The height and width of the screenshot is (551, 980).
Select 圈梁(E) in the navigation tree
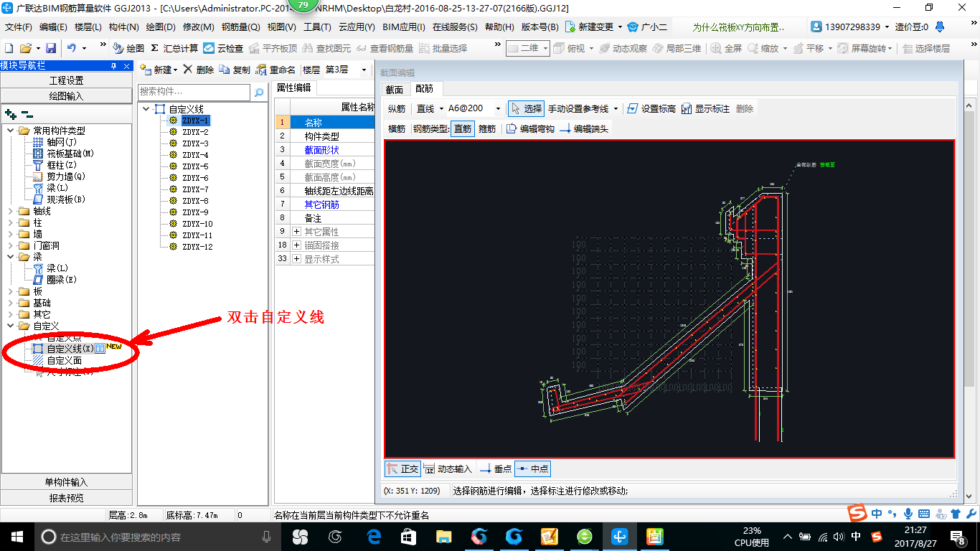(62, 280)
